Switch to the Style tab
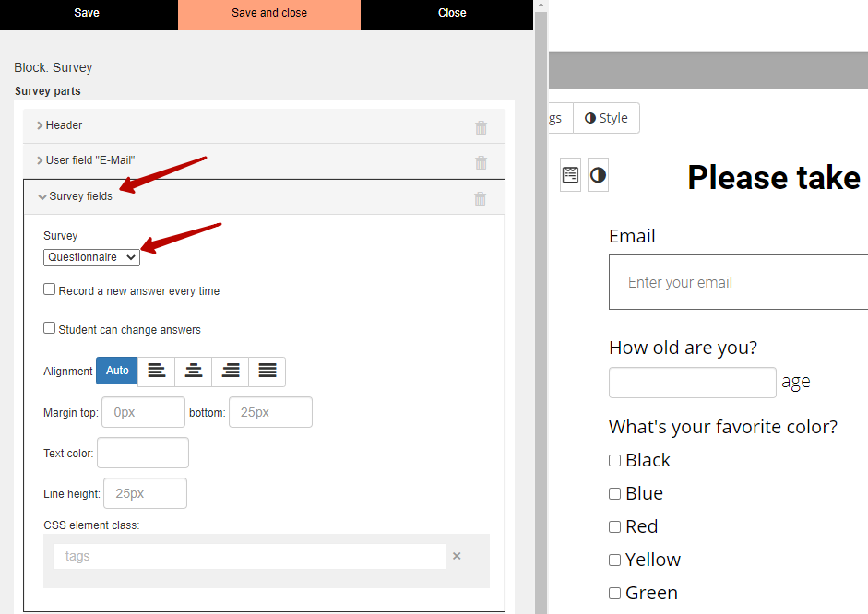 click(x=606, y=118)
